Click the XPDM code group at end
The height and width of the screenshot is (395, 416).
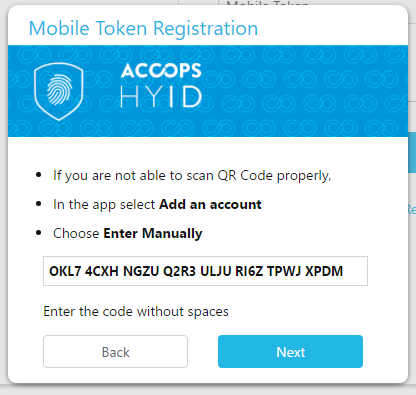point(324,271)
